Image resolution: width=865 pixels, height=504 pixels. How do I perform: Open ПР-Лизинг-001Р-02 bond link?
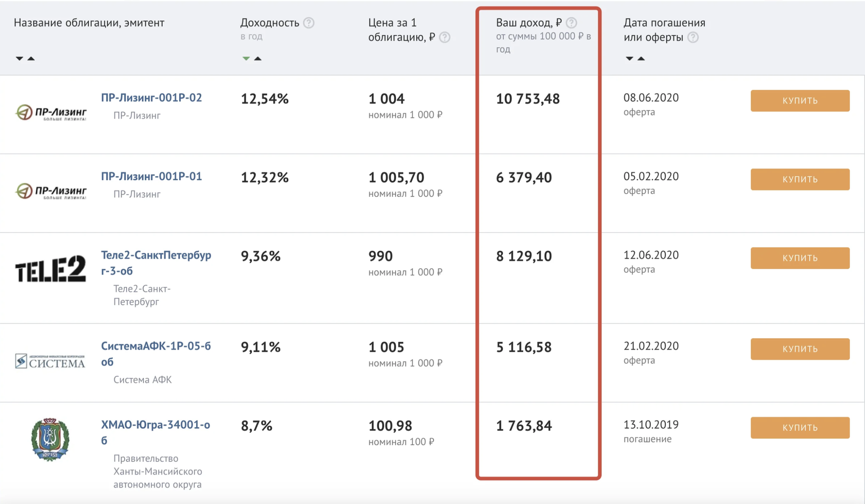click(151, 98)
